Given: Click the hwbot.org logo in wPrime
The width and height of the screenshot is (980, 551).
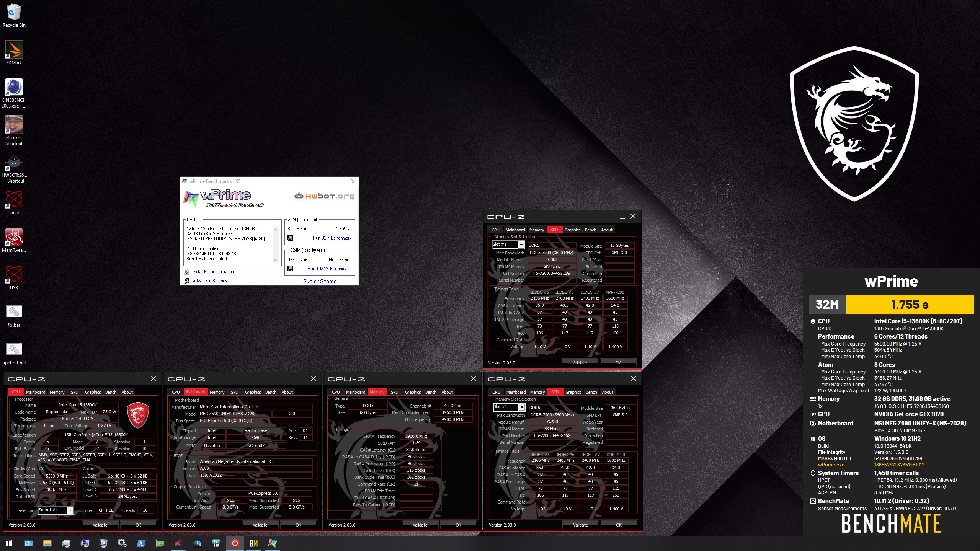Looking at the screenshot, I should click(x=324, y=196).
